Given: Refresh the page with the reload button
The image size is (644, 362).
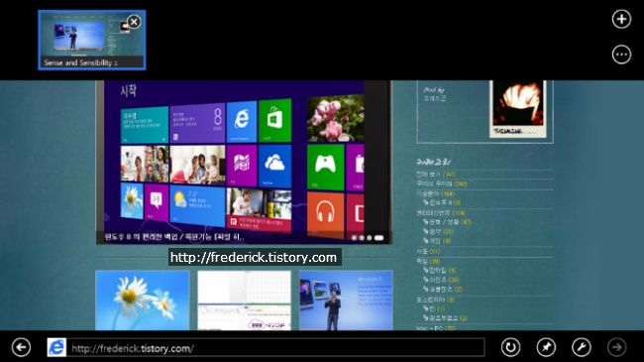Looking at the screenshot, I should point(510,347).
